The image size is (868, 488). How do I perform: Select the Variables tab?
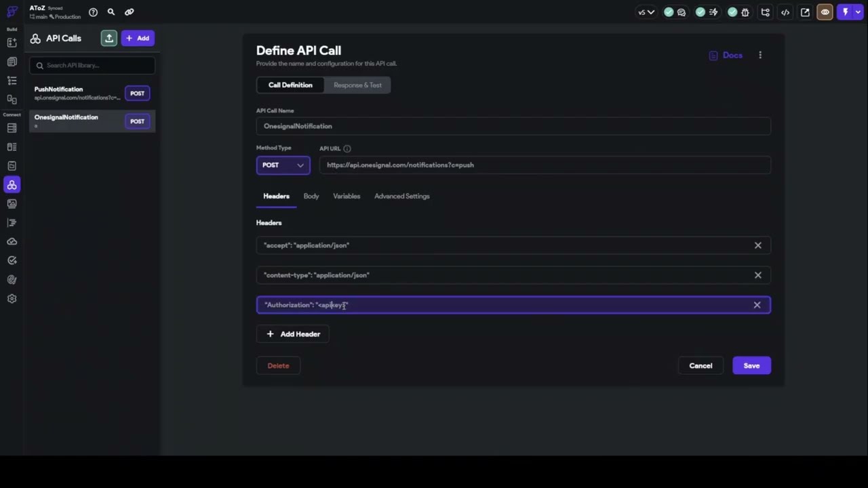point(347,197)
